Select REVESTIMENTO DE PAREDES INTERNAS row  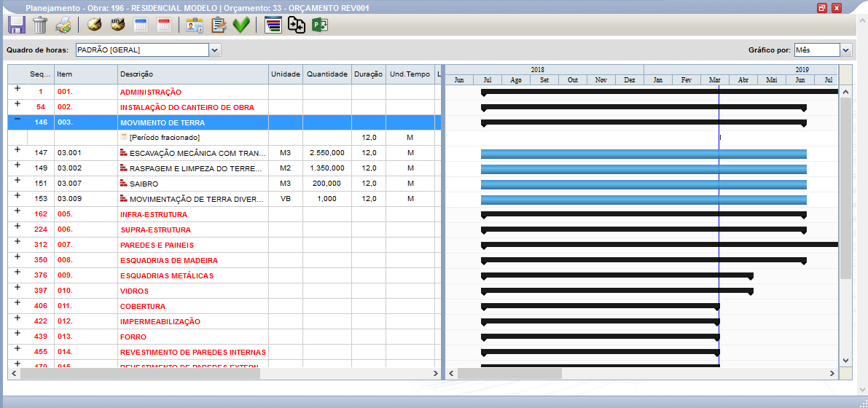pos(224,352)
